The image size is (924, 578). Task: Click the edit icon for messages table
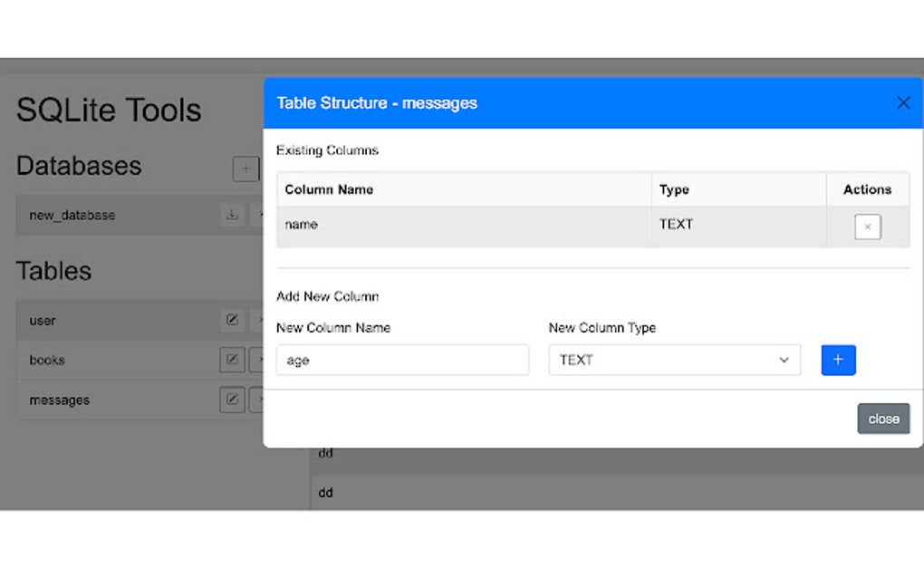click(x=232, y=400)
